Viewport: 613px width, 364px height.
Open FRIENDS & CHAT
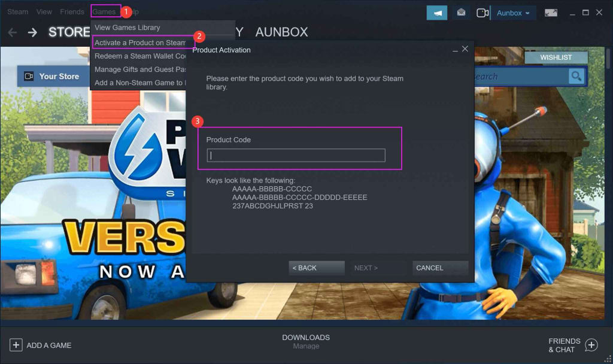[564, 345]
